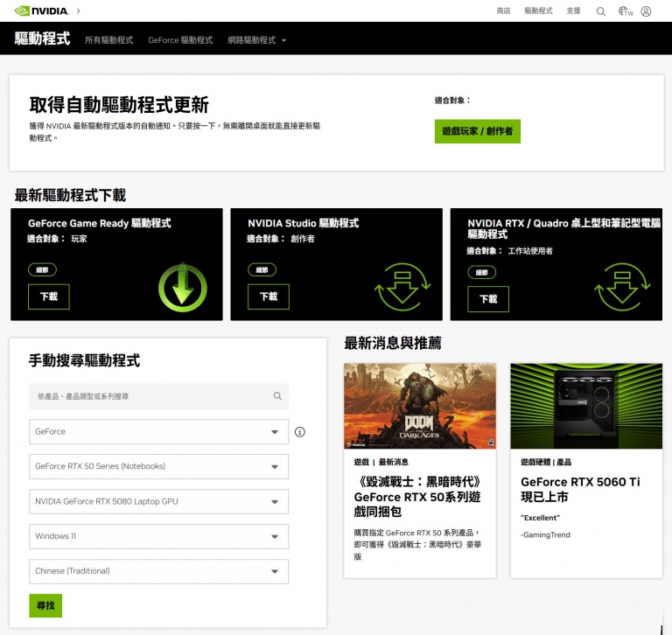Click the 驅動程式 page title in black bar
The height and width of the screenshot is (635, 672).
tap(42, 38)
